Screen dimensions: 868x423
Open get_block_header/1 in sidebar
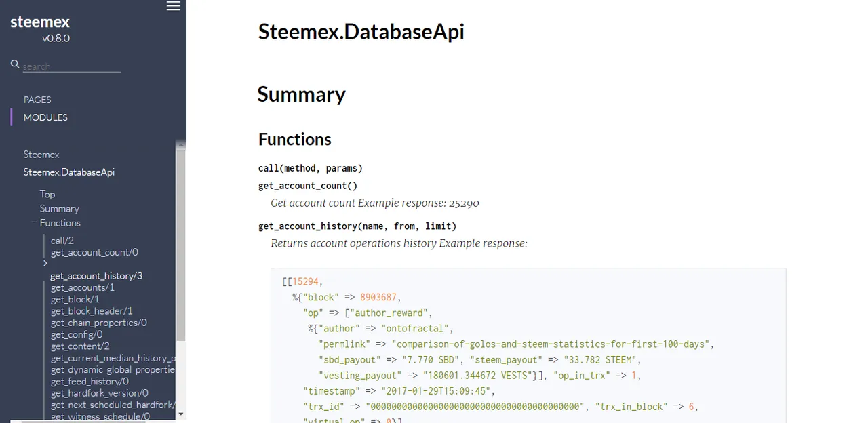point(92,311)
